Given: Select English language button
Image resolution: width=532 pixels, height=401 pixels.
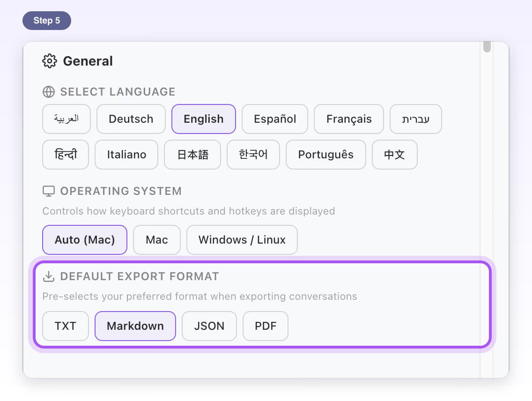Looking at the screenshot, I should 204,119.
